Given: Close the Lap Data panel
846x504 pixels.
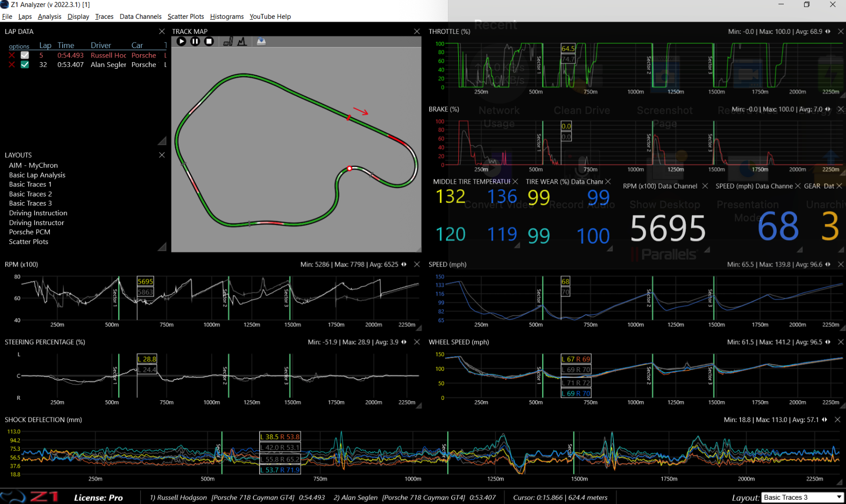Looking at the screenshot, I should [162, 31].
